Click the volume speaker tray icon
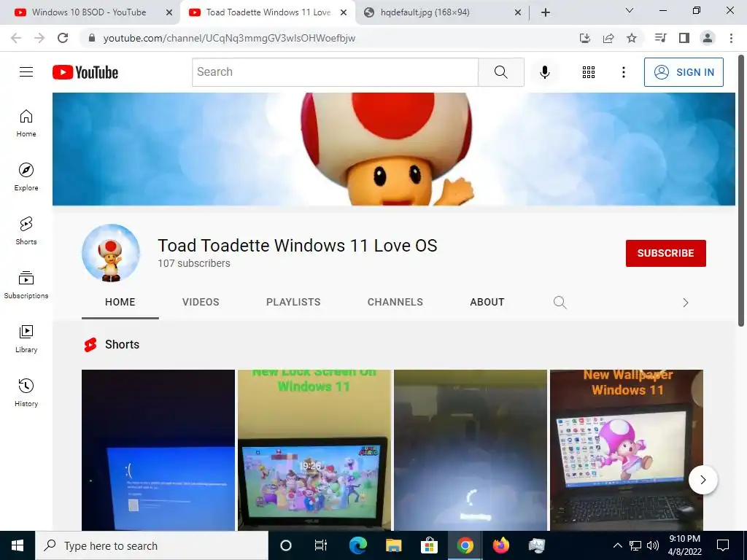Screen dimensions: 747x560 [653, 545]
